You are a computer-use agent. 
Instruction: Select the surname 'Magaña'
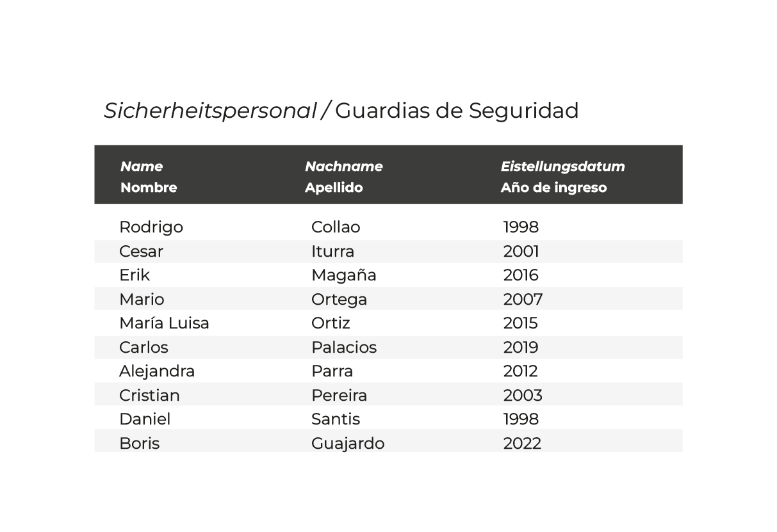coord(343,275)
